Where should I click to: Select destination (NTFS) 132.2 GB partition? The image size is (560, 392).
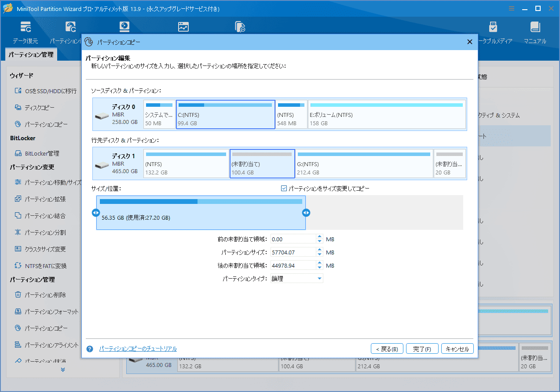point(186,163)
